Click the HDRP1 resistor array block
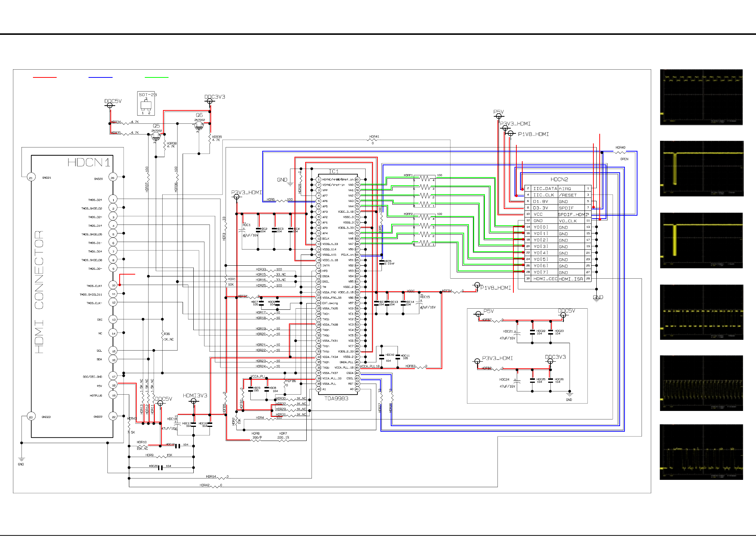Screen dimensions: 756x551 coord(425,192)
